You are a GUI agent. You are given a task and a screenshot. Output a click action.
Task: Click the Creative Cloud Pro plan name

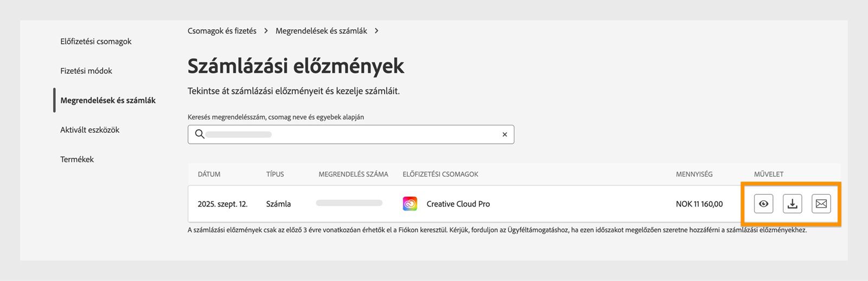pos(458,204)
